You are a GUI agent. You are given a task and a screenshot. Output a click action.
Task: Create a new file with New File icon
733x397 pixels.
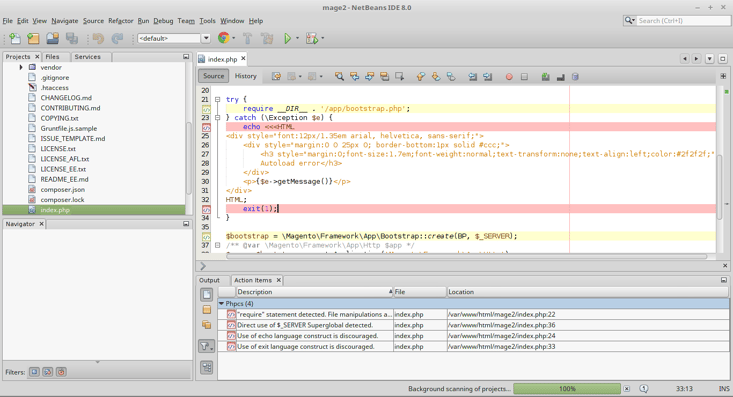pos(14,38)
